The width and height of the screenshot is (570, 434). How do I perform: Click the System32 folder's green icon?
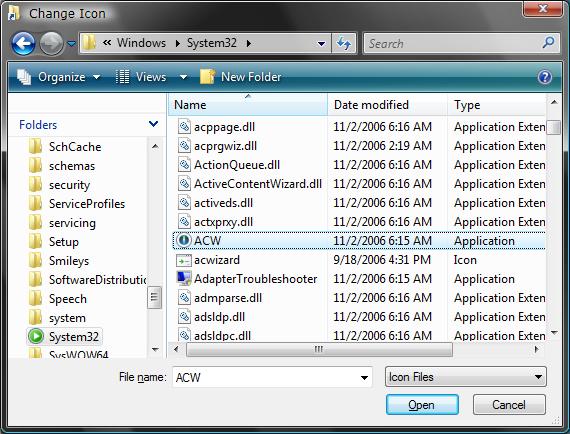tap(36, 336)
